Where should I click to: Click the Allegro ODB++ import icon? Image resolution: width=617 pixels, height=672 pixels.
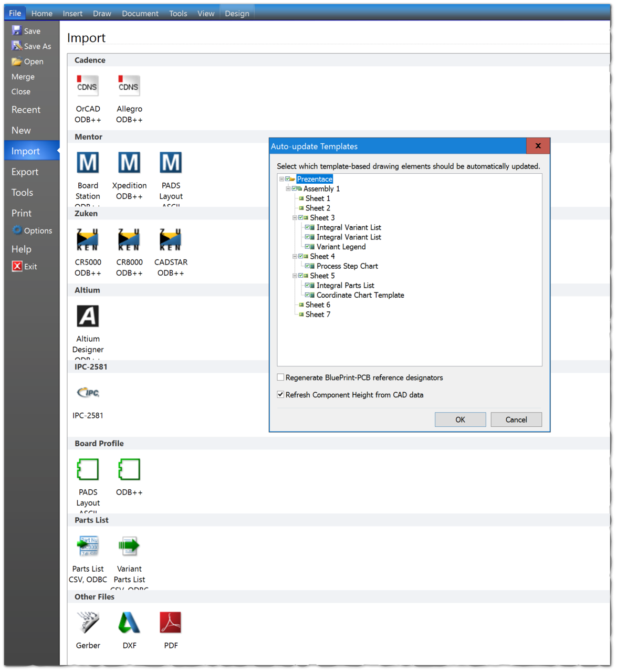coord(129,87)
